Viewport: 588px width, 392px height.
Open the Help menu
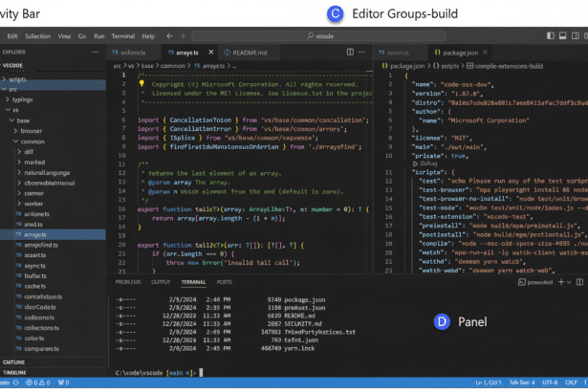coord(148,36)
